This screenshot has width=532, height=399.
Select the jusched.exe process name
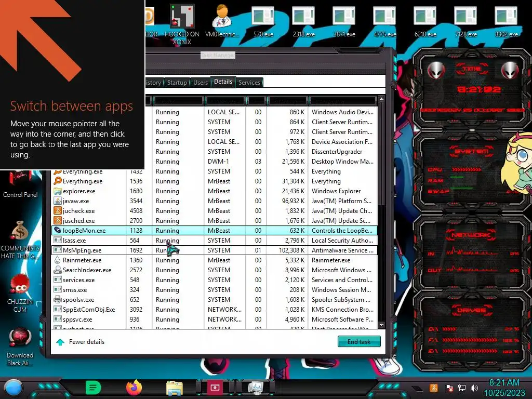click(78, 220)
